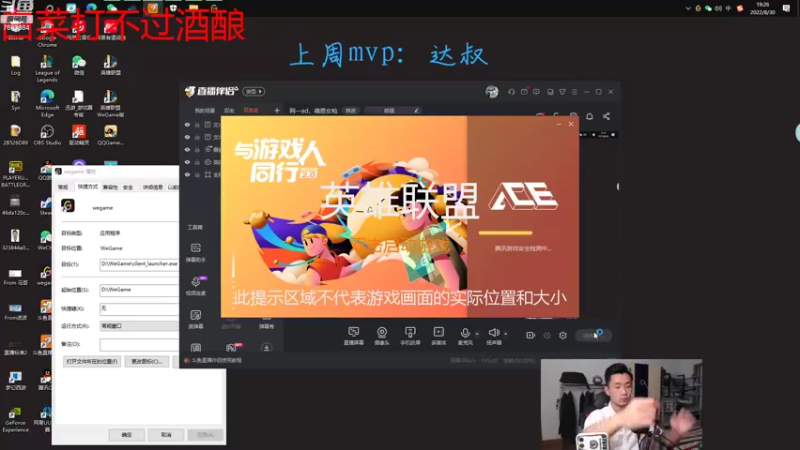800x450 pixels.
Task: Open streaming settings gear icon
Action: pyautogui.click(x=563, y=335)
